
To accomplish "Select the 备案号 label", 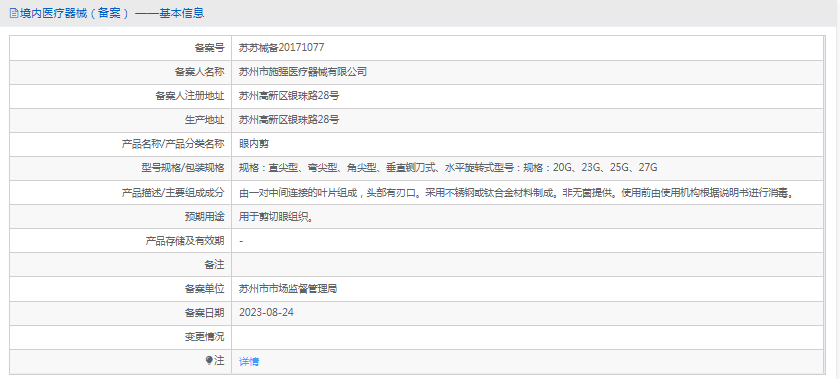I will (209, 48).
